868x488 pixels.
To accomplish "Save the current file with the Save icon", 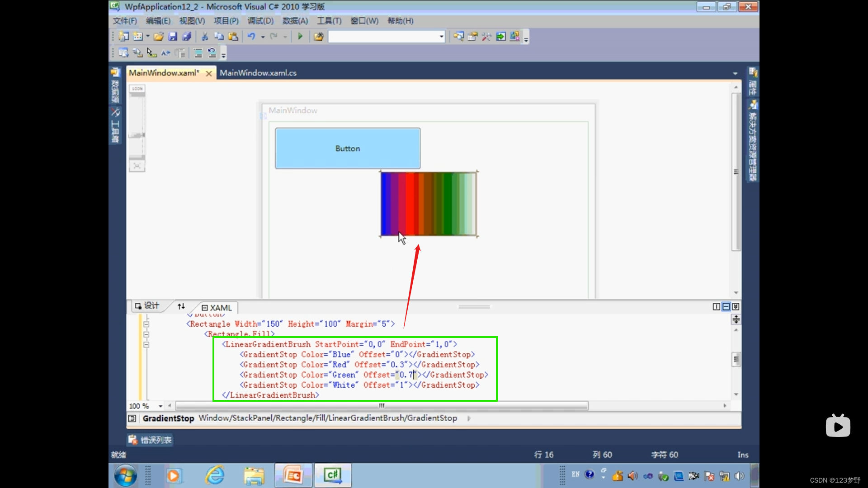I will 173,37.
